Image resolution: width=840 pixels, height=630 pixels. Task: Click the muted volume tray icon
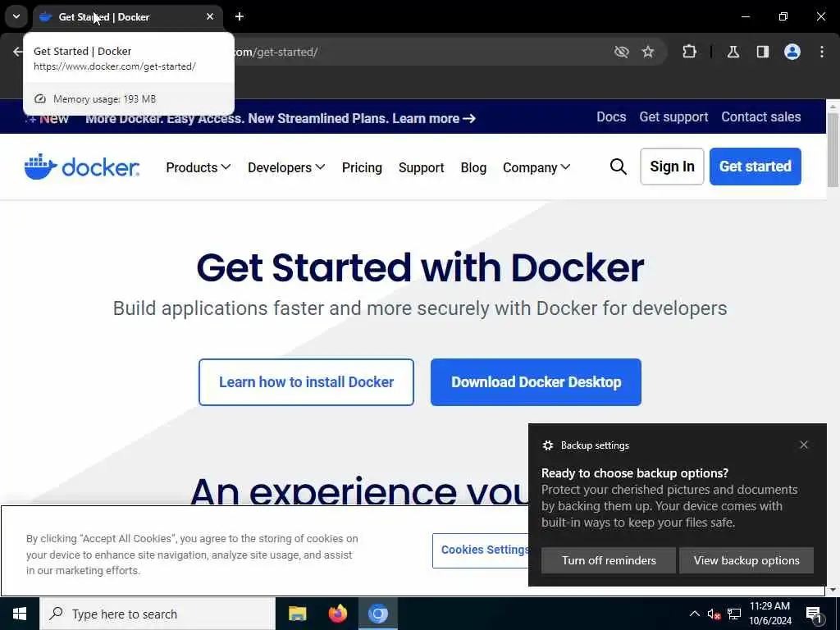tap(714, 614)
